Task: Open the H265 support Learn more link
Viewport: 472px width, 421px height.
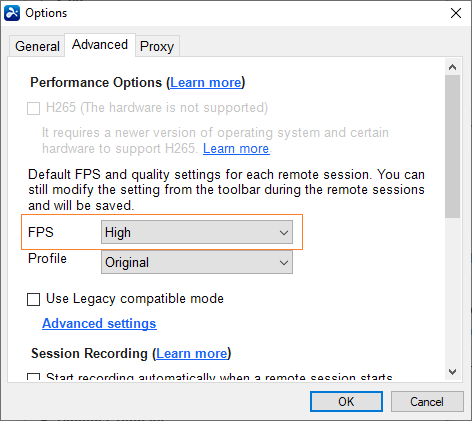Action: [x=236, y=148]
